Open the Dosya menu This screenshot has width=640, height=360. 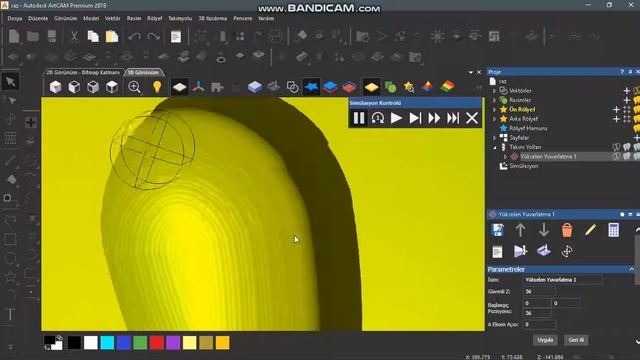[x=15, y=18]
